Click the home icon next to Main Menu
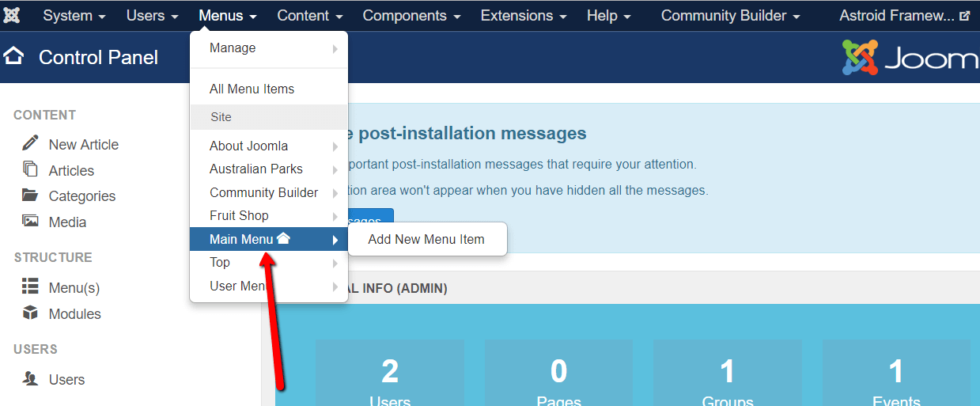The width and height of the screenshot is (980, 406). coord(283,238)
